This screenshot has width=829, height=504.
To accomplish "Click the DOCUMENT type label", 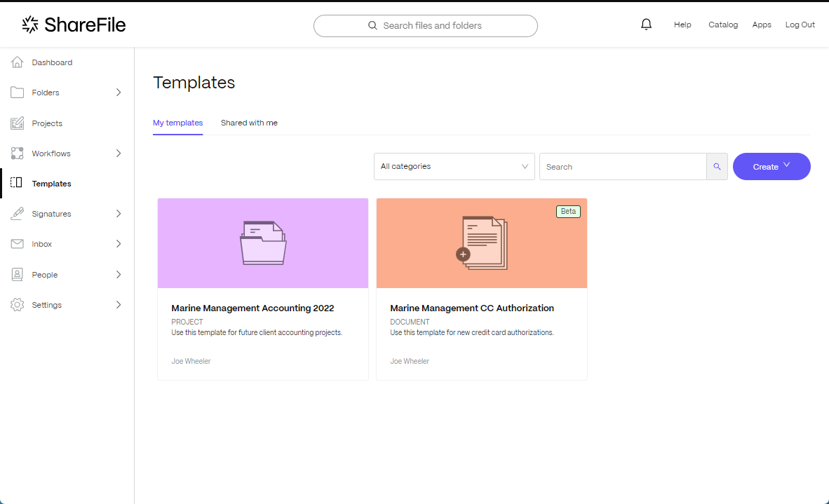I will tap(410, 322).
